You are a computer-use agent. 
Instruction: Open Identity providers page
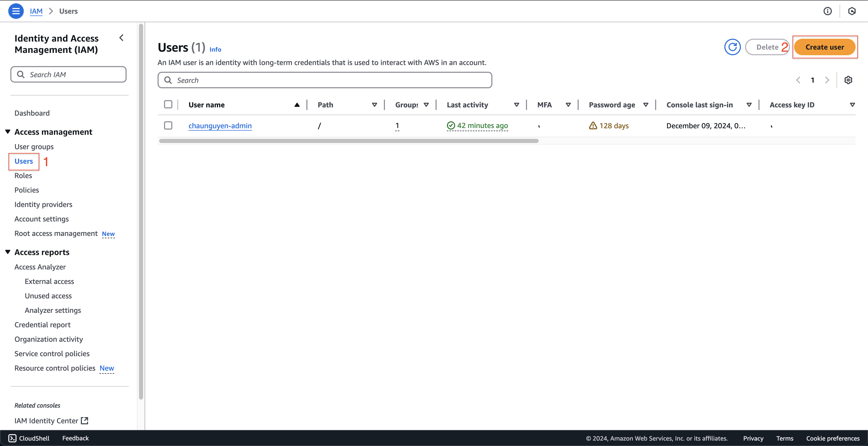(x=43, y=205)
